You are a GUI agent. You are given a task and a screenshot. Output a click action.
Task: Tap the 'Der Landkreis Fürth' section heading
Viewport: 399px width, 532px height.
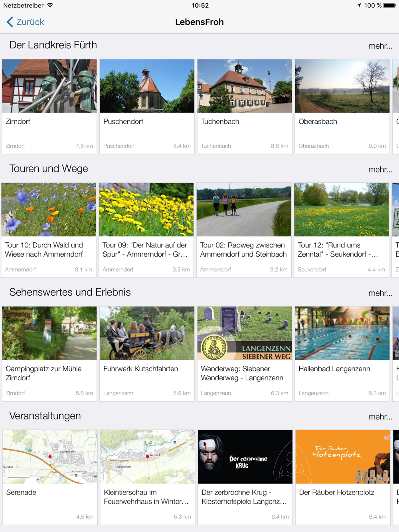pos(53,45)
